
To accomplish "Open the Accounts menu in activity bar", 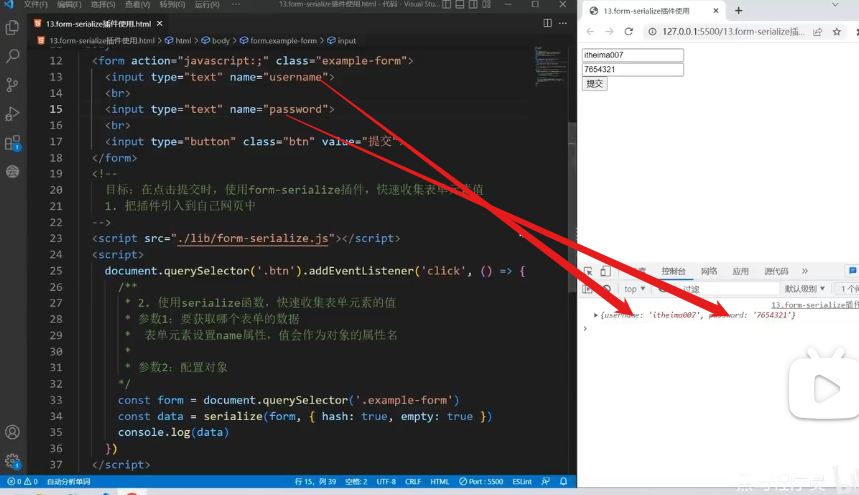I will click(12, 432).
